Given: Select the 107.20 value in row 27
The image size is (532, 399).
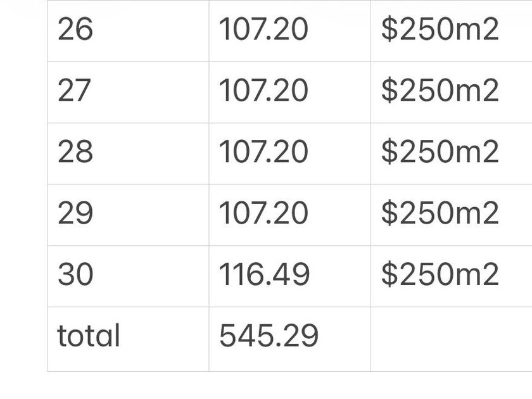Looking at the screenshot, I should click(263, 91).
